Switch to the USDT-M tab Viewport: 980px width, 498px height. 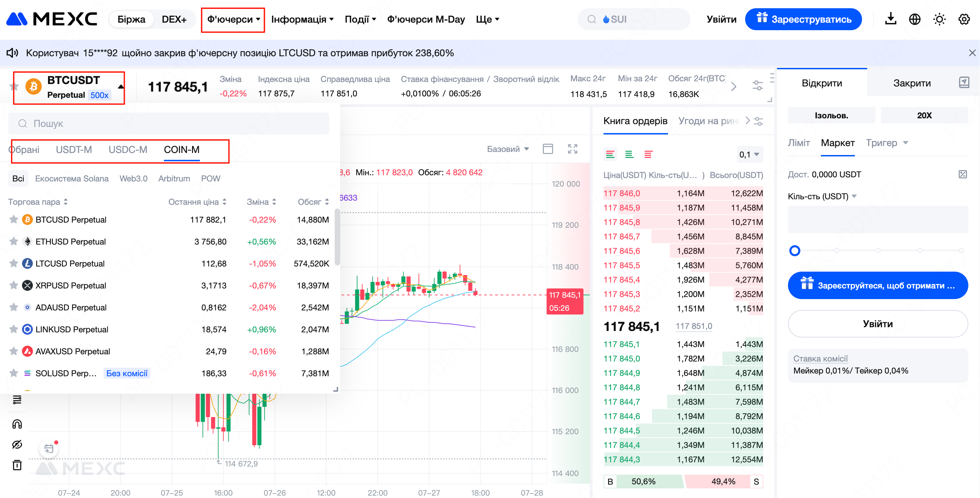point(74,150)
